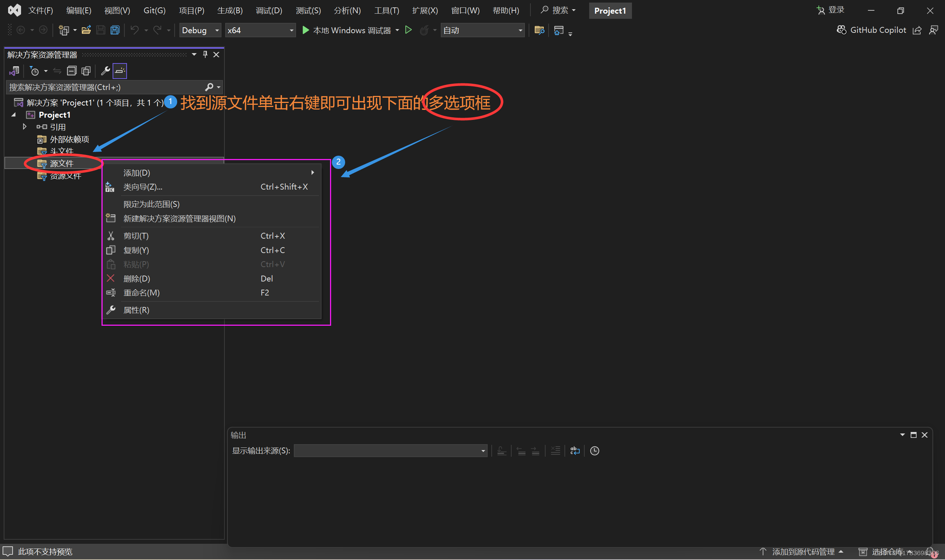
Task: Open Solution Explorer window options dropdown
Action: pyautogui.click(x=194, y=54)
